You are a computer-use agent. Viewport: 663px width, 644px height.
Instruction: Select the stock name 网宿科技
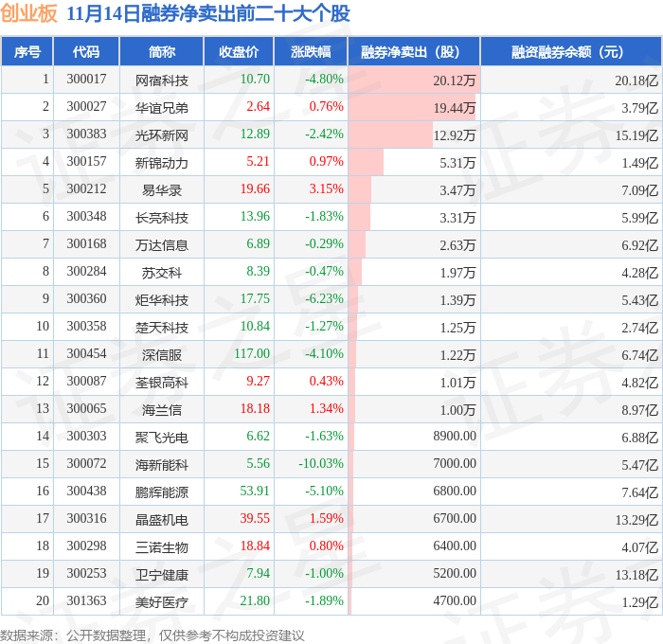coord(162,80)
